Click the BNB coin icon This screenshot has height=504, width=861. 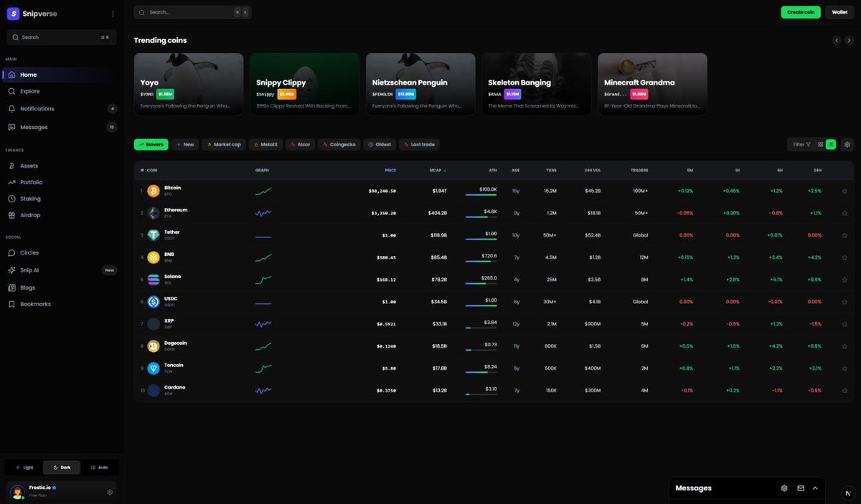point(154,257)
